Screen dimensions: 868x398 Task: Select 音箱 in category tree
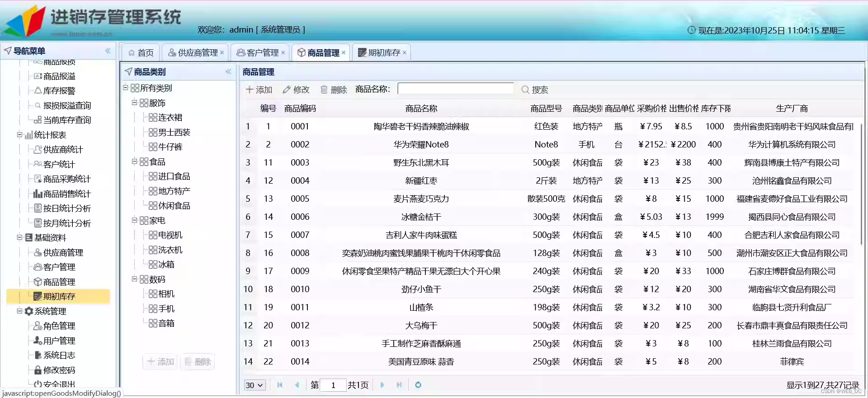[166, 323]
